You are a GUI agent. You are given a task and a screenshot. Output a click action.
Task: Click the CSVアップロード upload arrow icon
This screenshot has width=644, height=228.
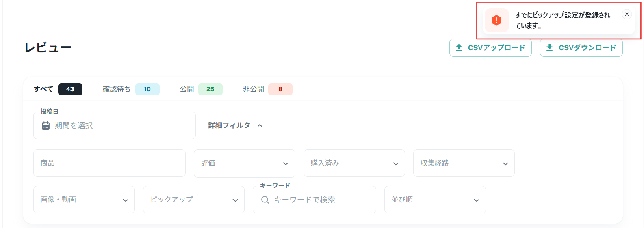point(459,47)
